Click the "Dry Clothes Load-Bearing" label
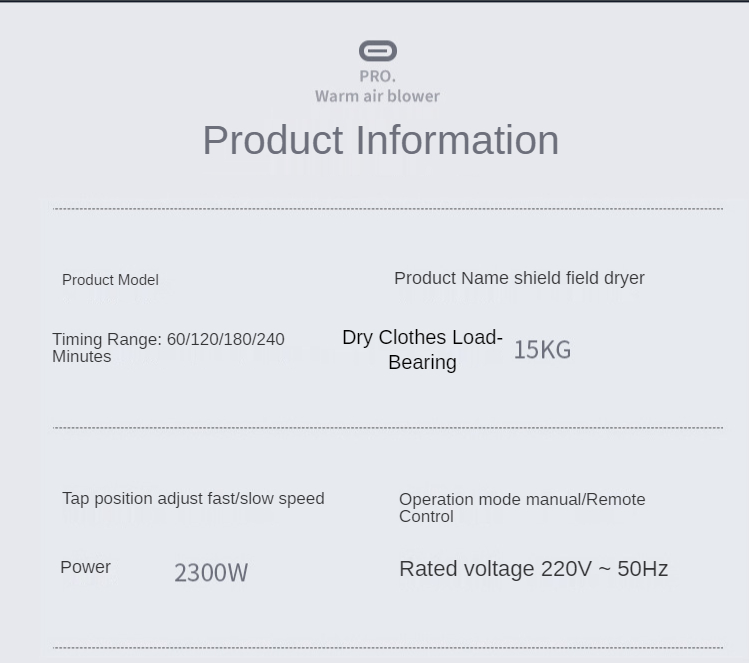This screenshot has width=749, height=663. [x=422, y=350]
